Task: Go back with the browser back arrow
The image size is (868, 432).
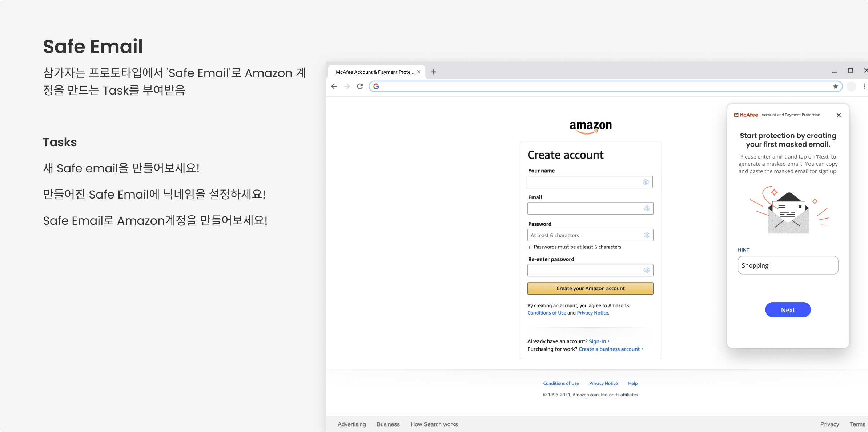Action: click(334, 86)
